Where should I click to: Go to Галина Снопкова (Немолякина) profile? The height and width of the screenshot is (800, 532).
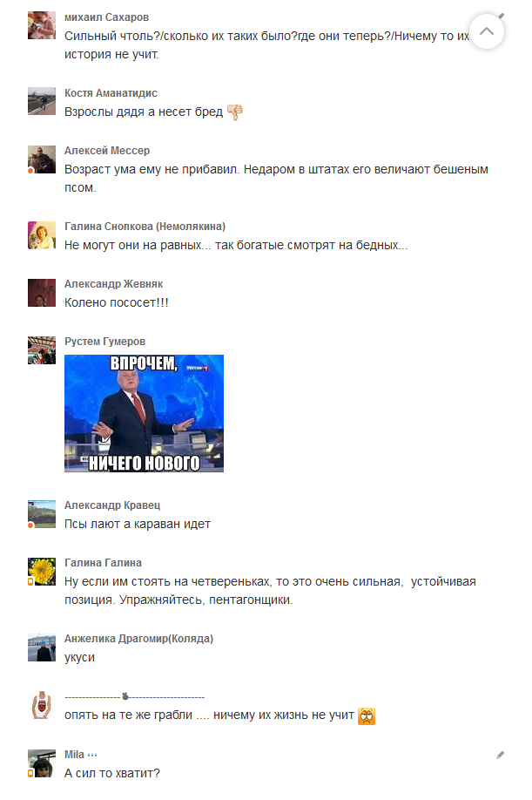[x=145, y=226]
